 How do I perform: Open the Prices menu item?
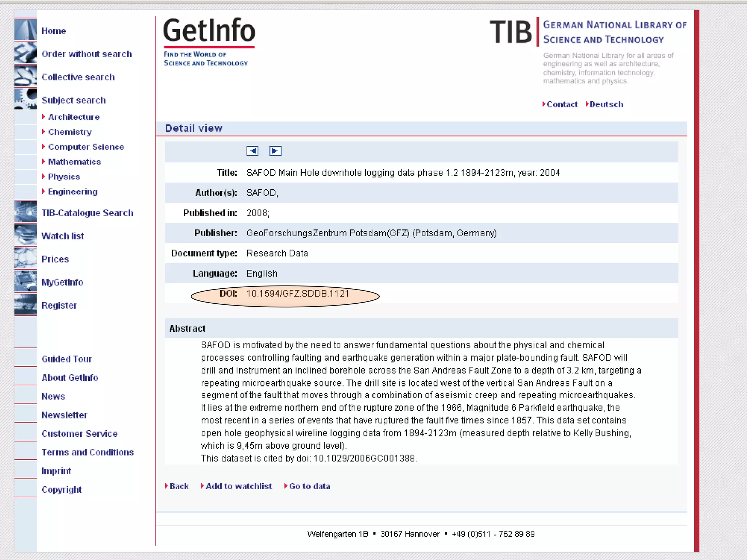click(x=55, y=259)
